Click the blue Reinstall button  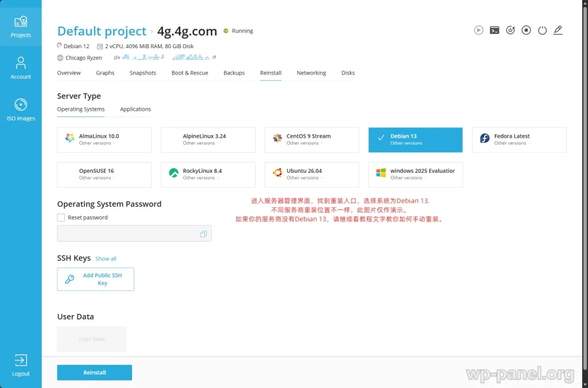point(95,373)
